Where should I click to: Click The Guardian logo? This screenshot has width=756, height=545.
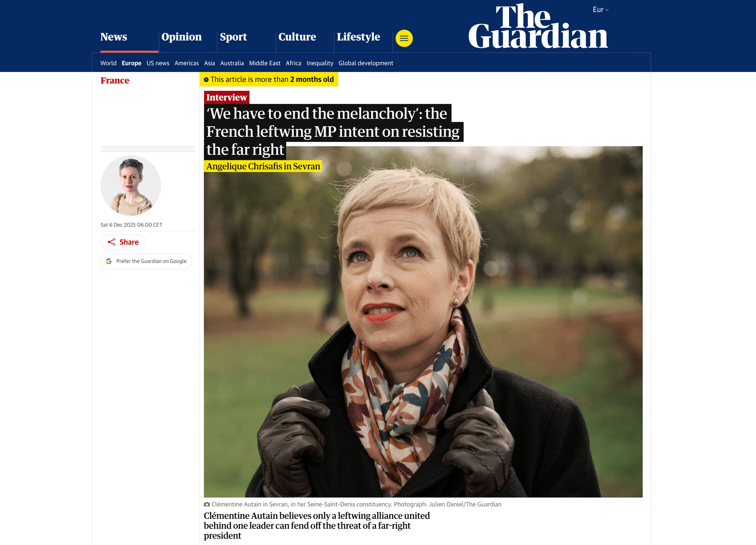tap(538, 26)
